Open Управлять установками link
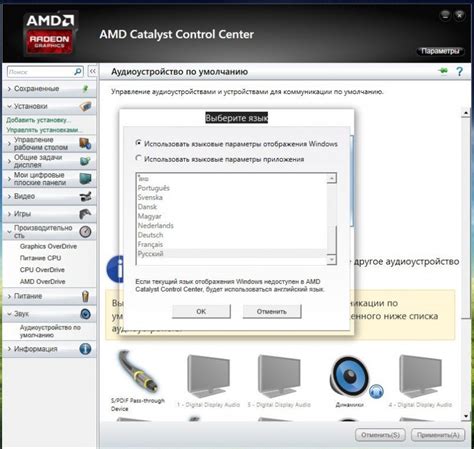 click(x=44, y=130)
